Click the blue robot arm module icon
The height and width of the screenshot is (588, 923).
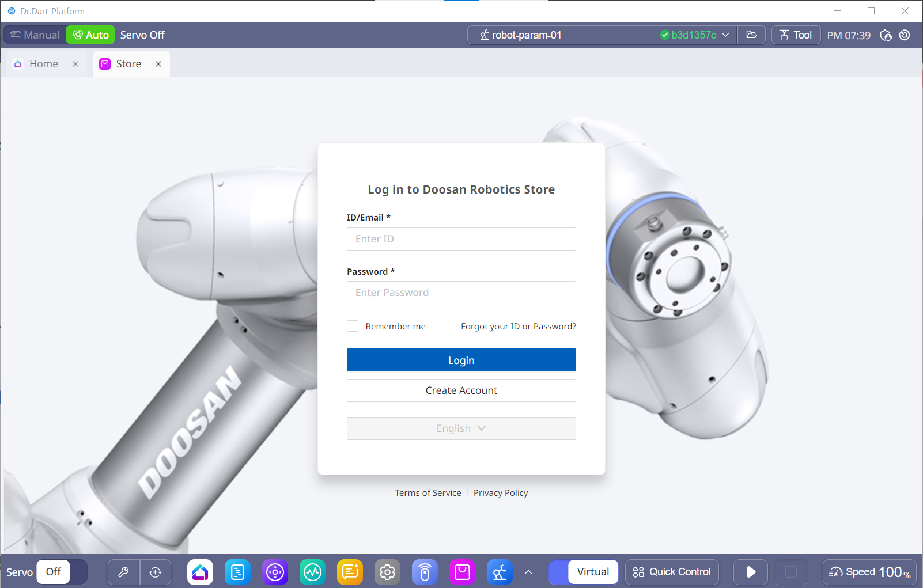(x=500, y=572)
